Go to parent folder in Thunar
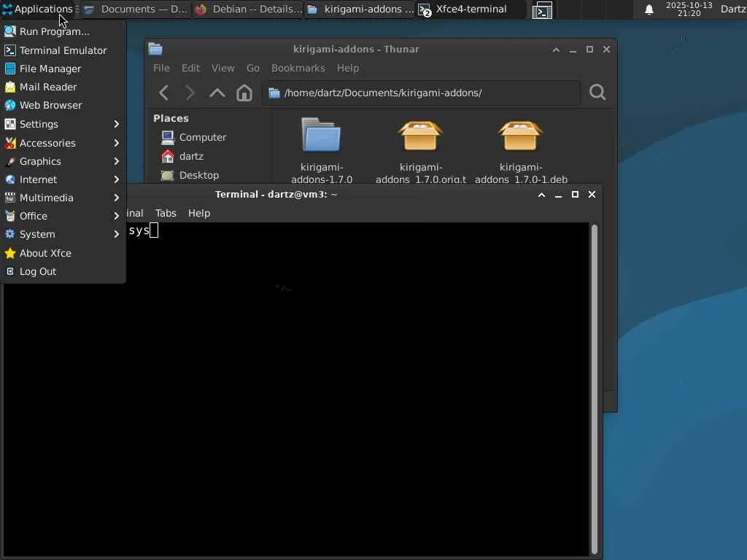747x560 pixels. point(217,93)
